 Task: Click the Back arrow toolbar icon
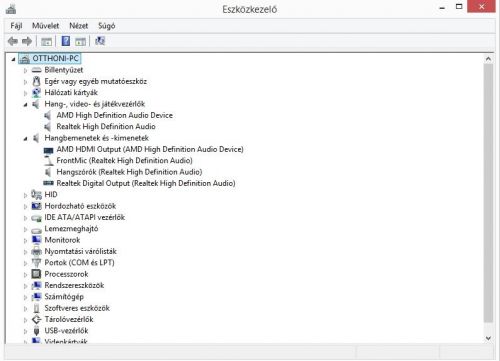tap(13, 41)
